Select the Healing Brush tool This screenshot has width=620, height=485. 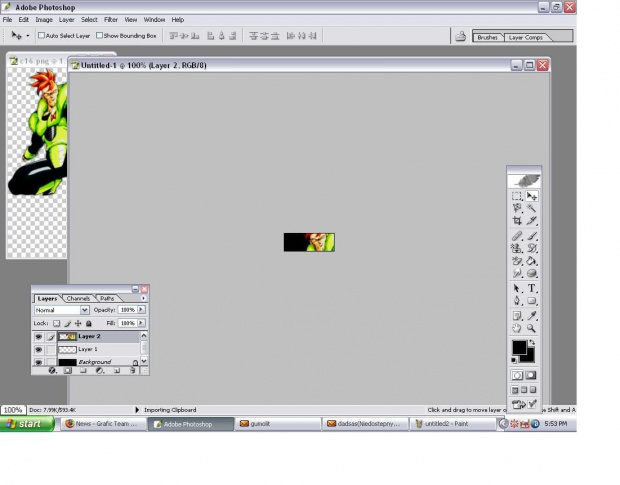(517, 236)
